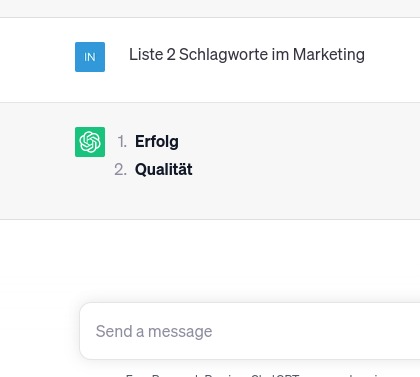Click the IN letters inside avatar

pyautogui.click(x=90, y=57)
